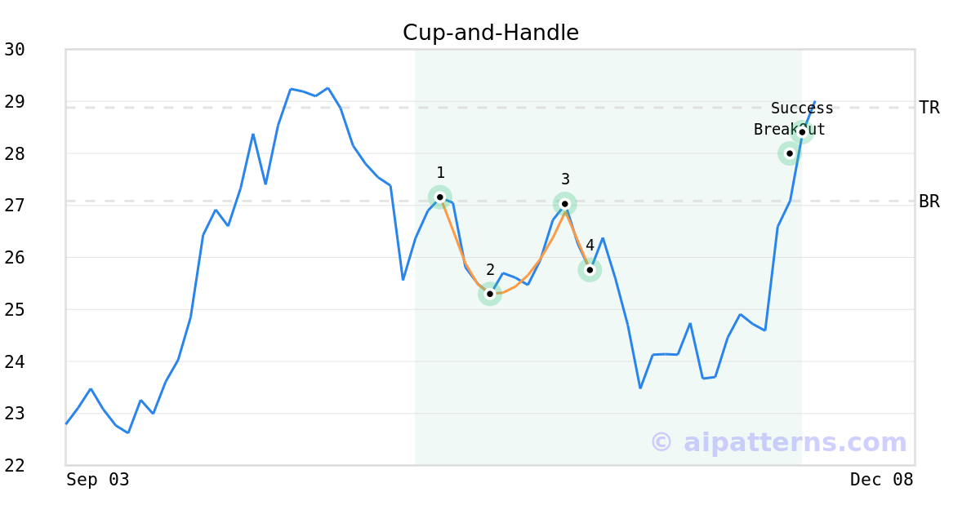980x514 pixels.
Task: Click the 22 y-axis label
Action: tap(14, 466)
